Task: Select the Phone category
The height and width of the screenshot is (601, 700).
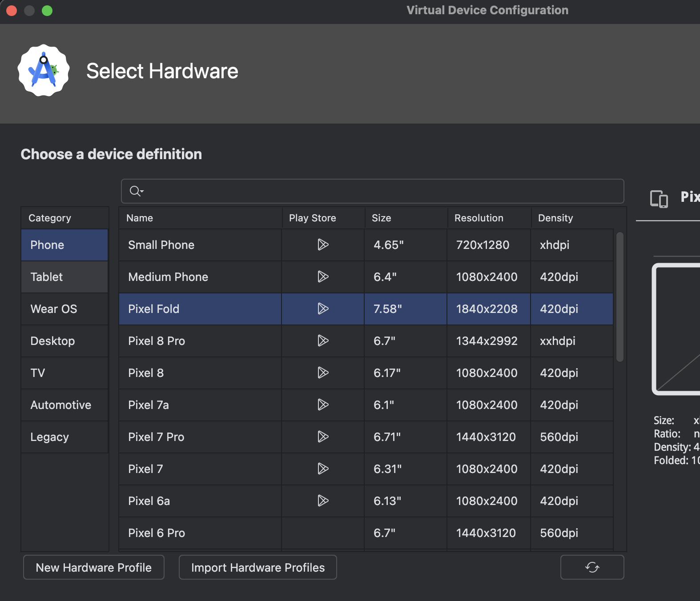Action: tap(64, 245)
